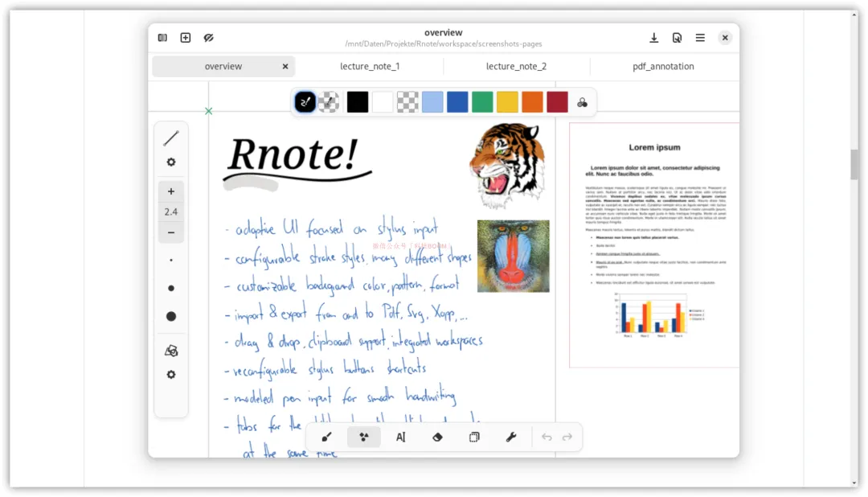Select the medium stroke width preset
This screenshot has height=497, width=868.
click(x=171, y=288)
